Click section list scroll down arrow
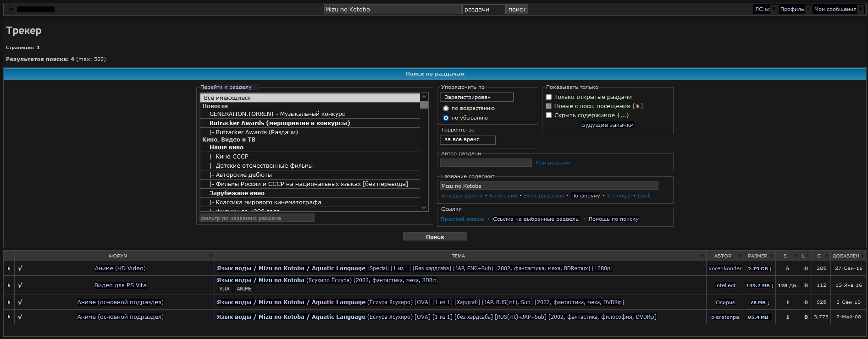Viewport: 868px width, 339px height. [424, 208]
